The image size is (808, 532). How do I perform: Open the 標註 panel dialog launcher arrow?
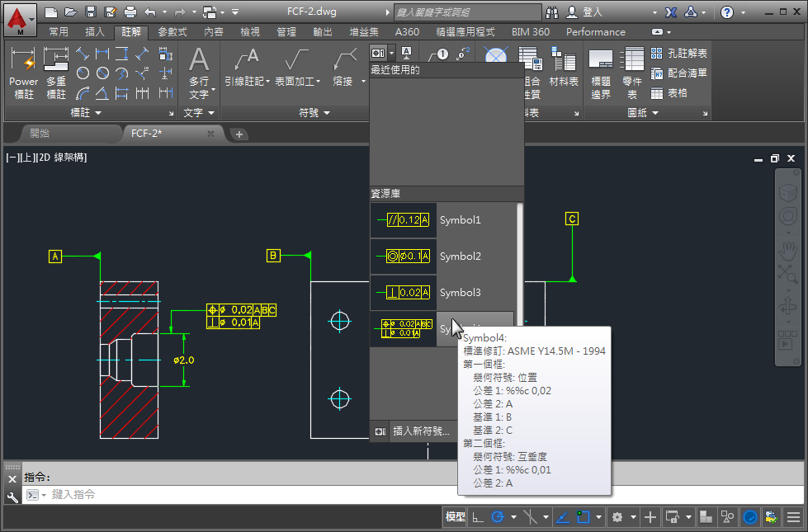pos(171,113)
